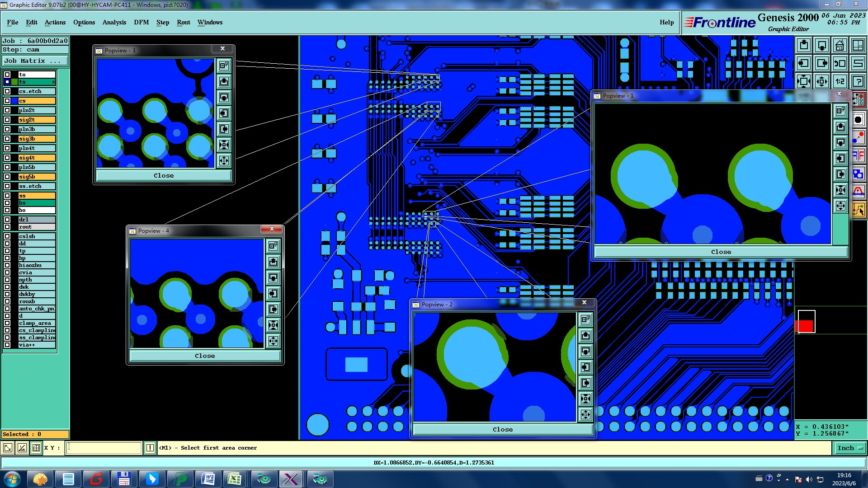The width and height of the screenshot is (868, 488).
Task: Open Word from the Windows taskbar
Action: pyautogui.click(x=208, y=479)
